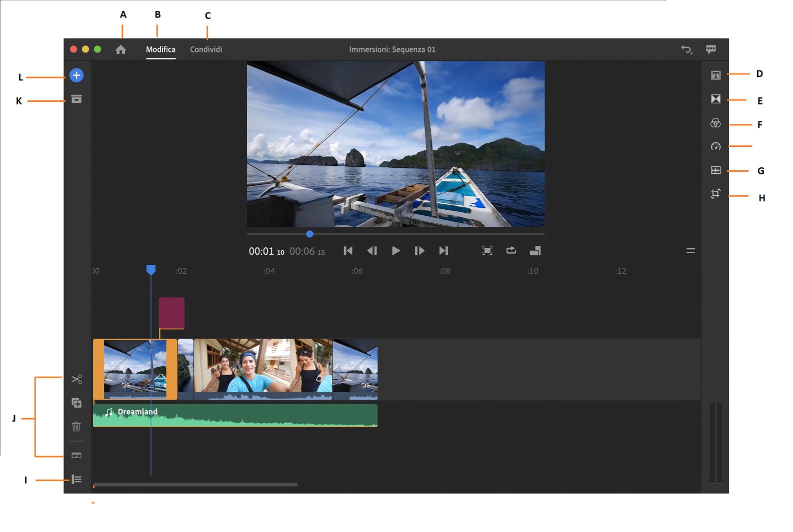Open the Transform crop panel icon
This screenshot has height=532, width=793.
715,194
